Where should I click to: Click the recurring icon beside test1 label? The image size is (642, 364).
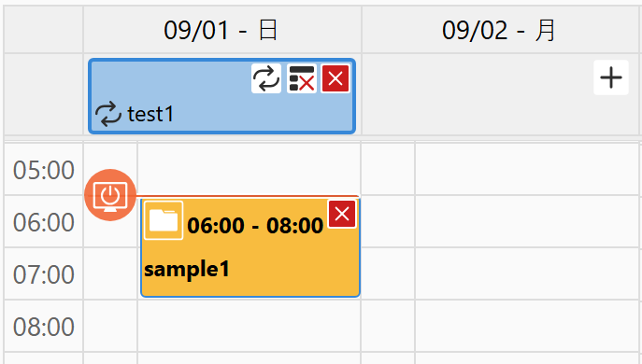tap(108, 114)
